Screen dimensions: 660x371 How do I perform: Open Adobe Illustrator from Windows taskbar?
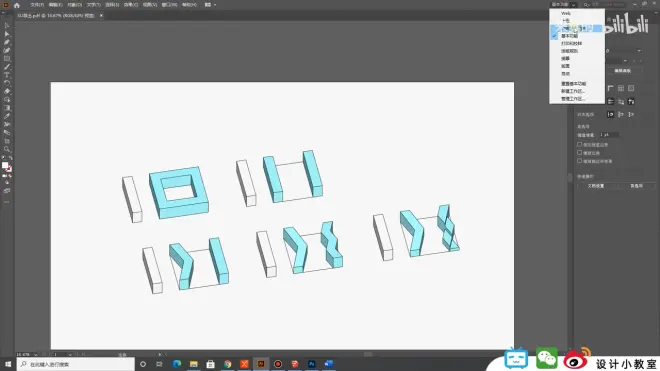(x=261, y=364)
